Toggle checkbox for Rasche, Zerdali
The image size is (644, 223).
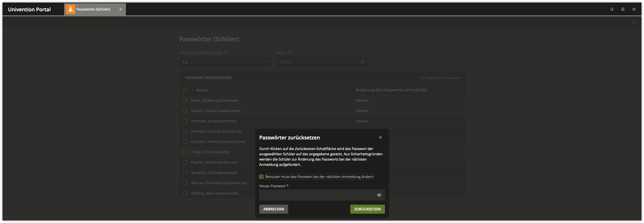pyautogui.click(x=185, y=162)
